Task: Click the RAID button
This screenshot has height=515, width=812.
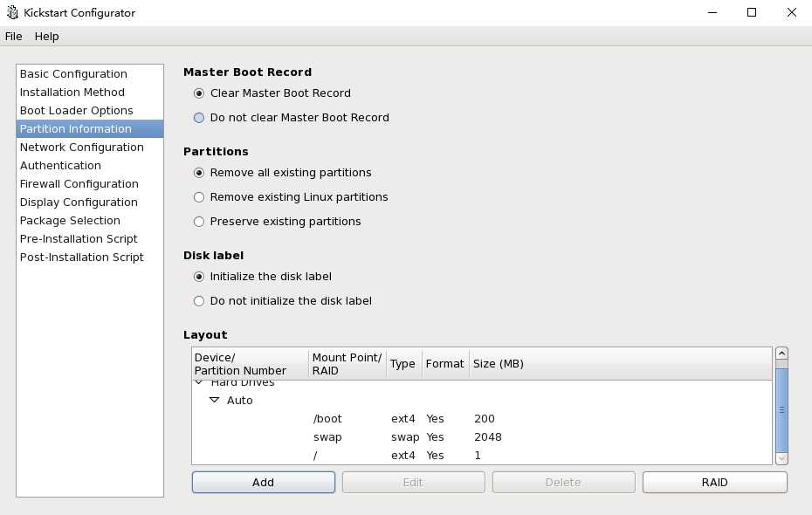Action: pyautogui.click(x=714, y=483)
